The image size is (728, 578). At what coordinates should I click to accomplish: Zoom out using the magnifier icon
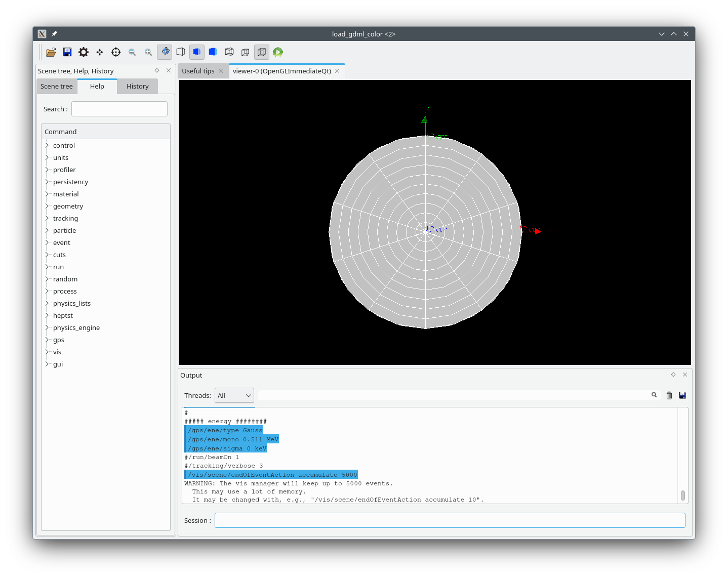tap(132, 52)
